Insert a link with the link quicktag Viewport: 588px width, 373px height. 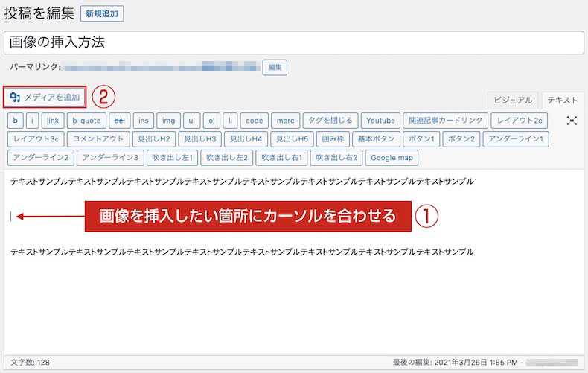(53, 121)
